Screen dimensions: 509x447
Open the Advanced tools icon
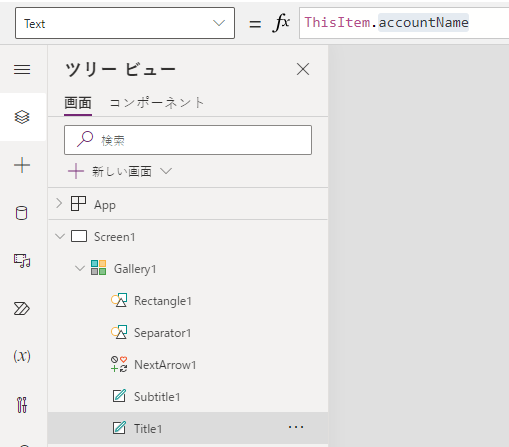point(22,405)
